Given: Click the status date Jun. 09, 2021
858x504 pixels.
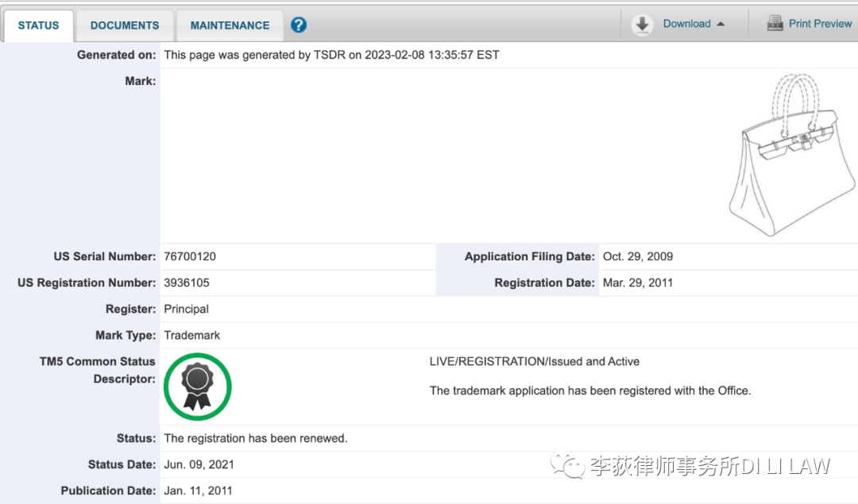Looking at the screenshot, I should 199,464.
